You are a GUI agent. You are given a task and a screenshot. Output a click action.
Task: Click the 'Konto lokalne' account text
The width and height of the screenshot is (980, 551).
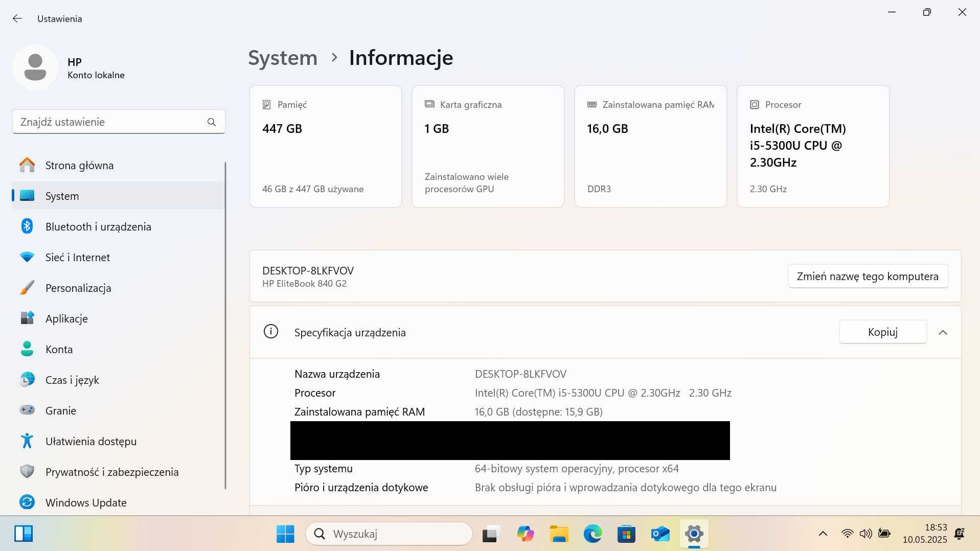(x=96, y=75)
